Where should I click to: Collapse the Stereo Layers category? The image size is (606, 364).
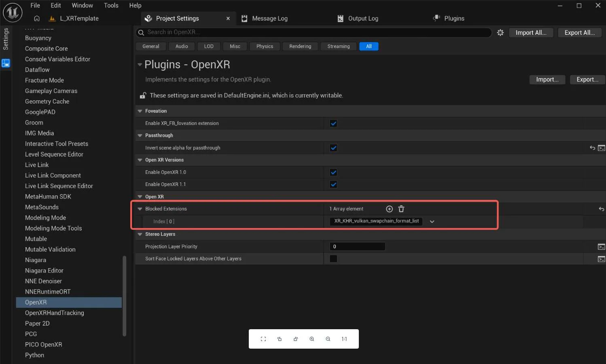point(140,234)
